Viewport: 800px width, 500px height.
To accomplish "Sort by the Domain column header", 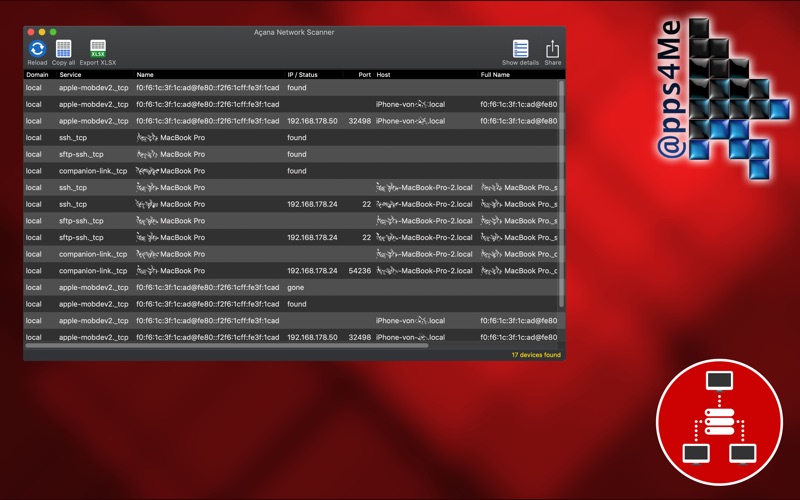I will [37, 74].
